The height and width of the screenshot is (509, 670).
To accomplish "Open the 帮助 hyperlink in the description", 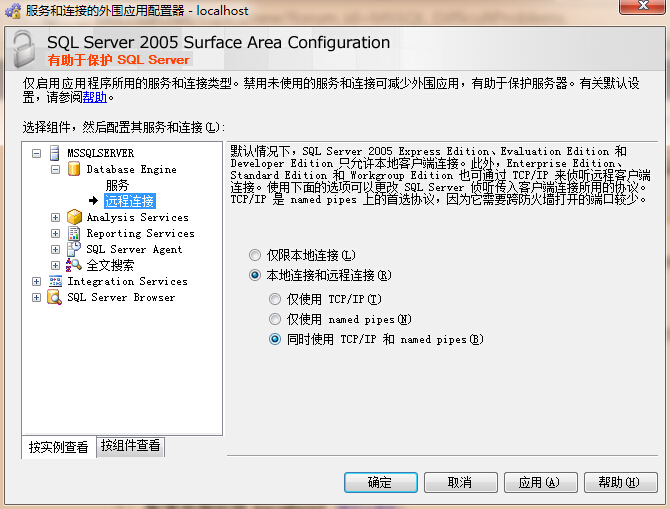I will 95,97.
